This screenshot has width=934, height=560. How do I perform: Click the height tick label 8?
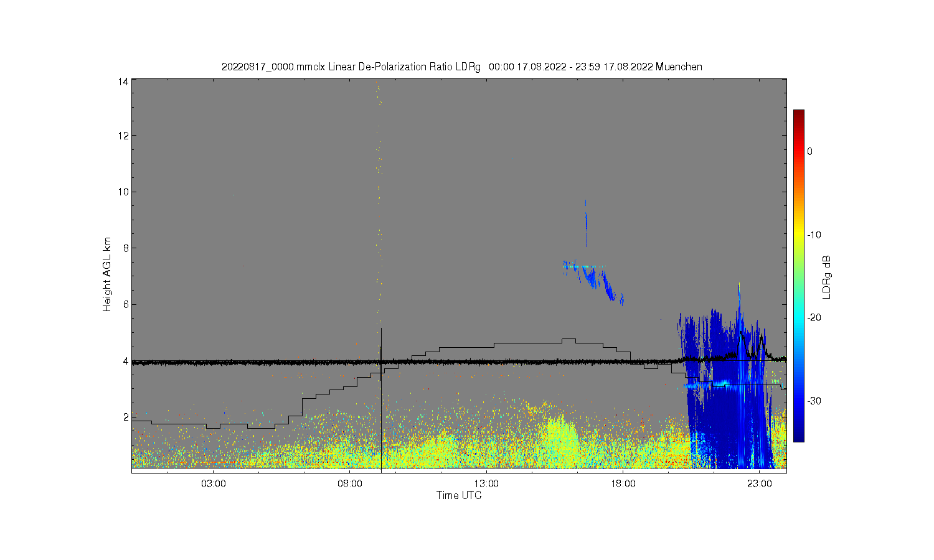[126, 248]
